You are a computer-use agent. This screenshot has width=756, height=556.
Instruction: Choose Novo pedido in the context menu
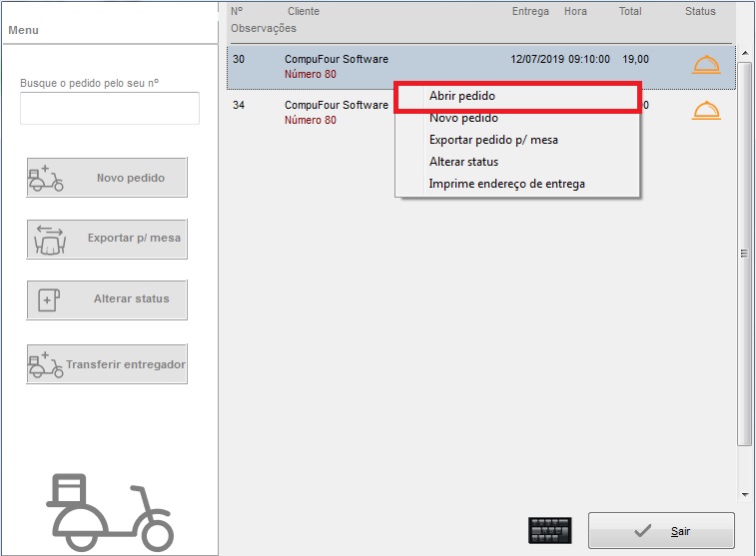(462, 118)
